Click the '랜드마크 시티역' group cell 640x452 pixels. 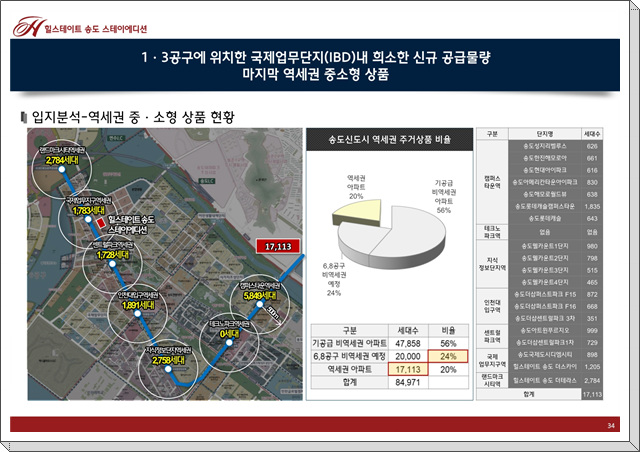(492, 380)
